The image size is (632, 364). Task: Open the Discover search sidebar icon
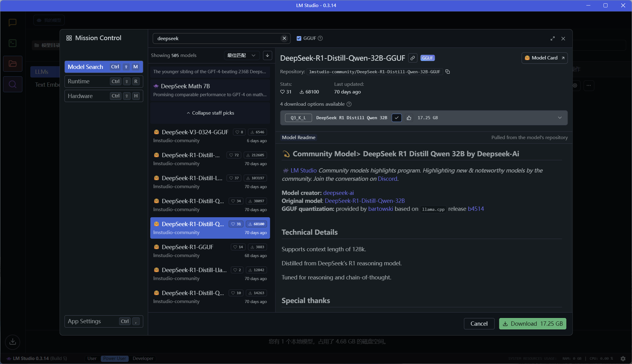pyautogui.click(x=13, y=84)
